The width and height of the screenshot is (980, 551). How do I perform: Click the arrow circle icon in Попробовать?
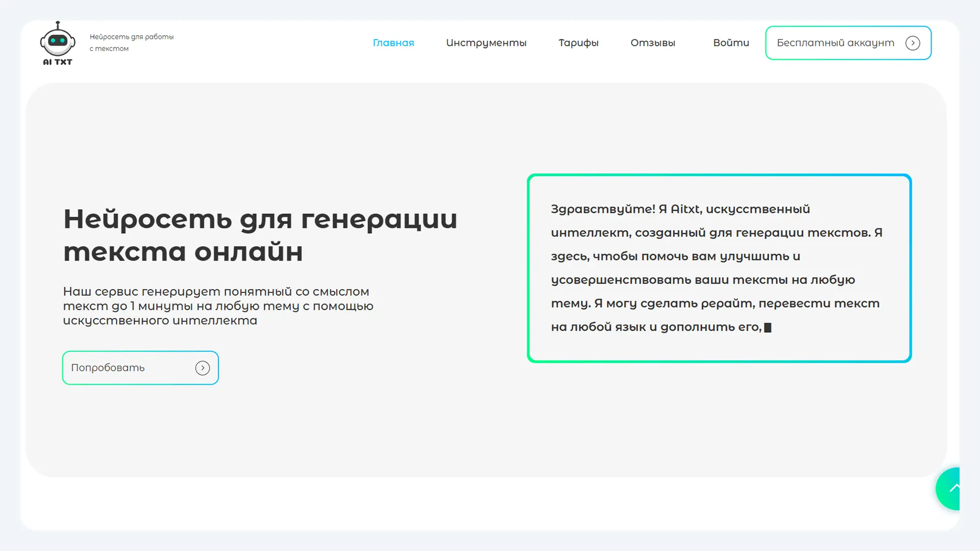pos(203,368)
